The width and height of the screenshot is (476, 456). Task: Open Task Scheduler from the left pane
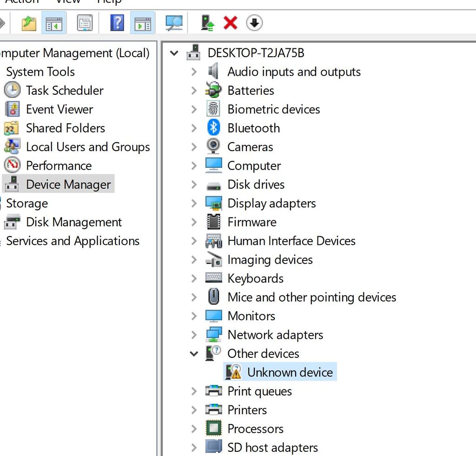(x=65, y=90)
